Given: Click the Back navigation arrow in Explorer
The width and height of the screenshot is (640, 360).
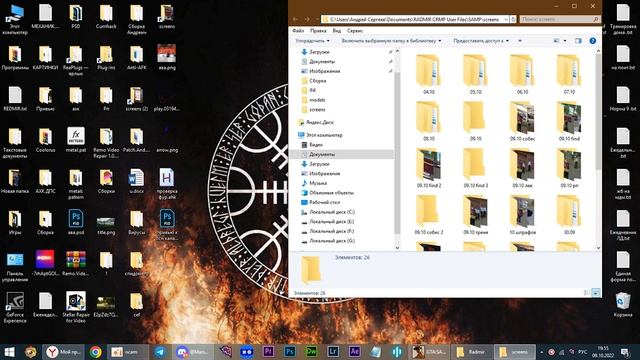Looking at the screenshot, I should click(295, 19).
